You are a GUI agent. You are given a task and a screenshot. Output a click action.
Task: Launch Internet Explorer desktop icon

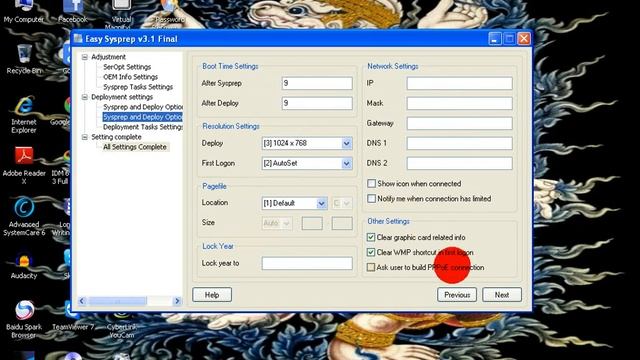pyautogui.click(x=24, y=115)
